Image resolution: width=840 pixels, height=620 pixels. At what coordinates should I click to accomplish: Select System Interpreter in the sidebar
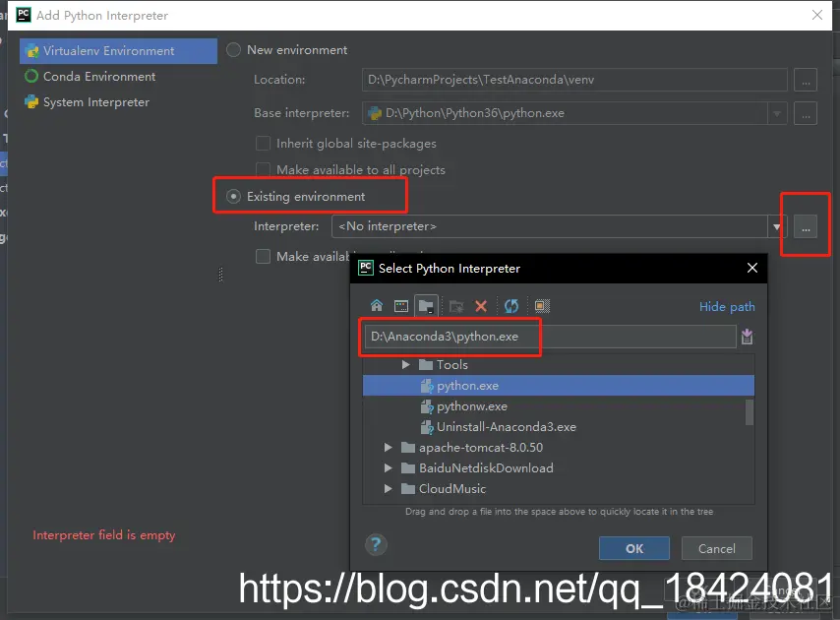coord(118,102)
